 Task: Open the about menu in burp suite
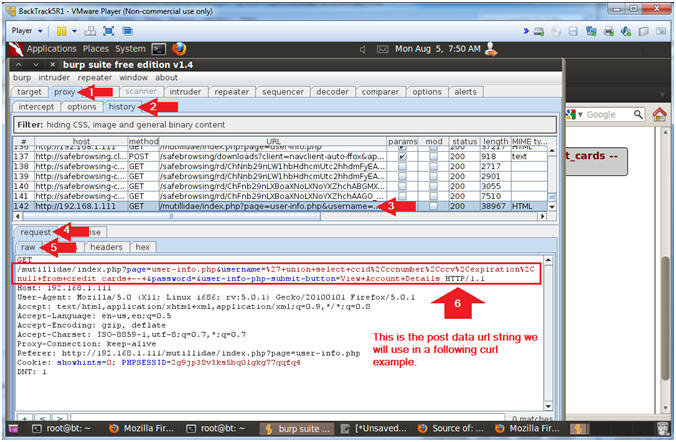coord(166,78)
